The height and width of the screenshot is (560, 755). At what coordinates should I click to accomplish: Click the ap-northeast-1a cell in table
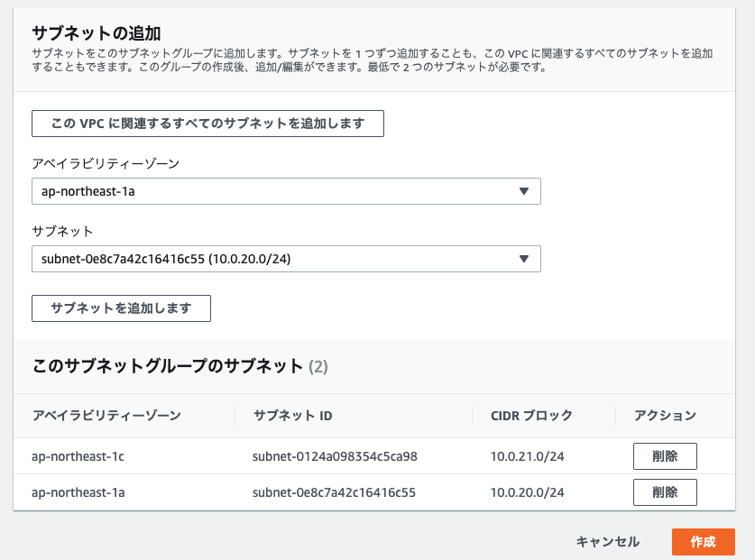pyautogui.click(x=78, y=492)
